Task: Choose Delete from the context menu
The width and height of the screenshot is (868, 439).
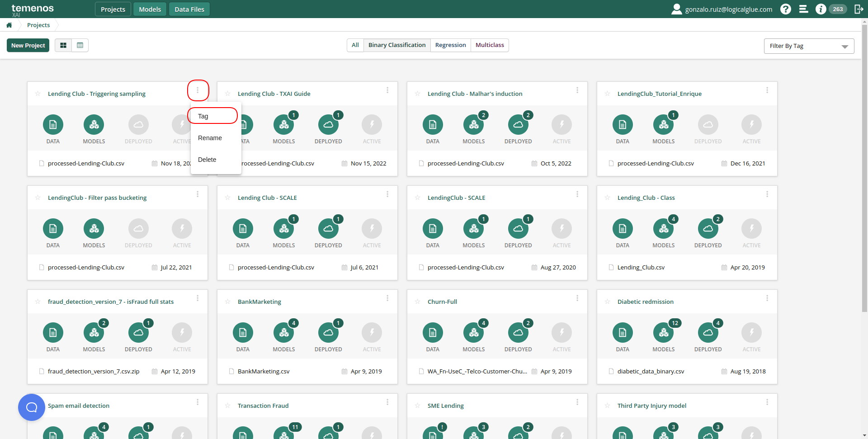Action: pyautogui.click(x=216, y=160)
